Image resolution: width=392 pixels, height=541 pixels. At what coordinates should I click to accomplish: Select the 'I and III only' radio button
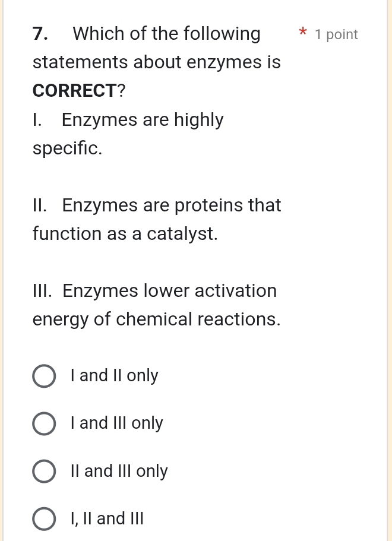click(44, 423)
